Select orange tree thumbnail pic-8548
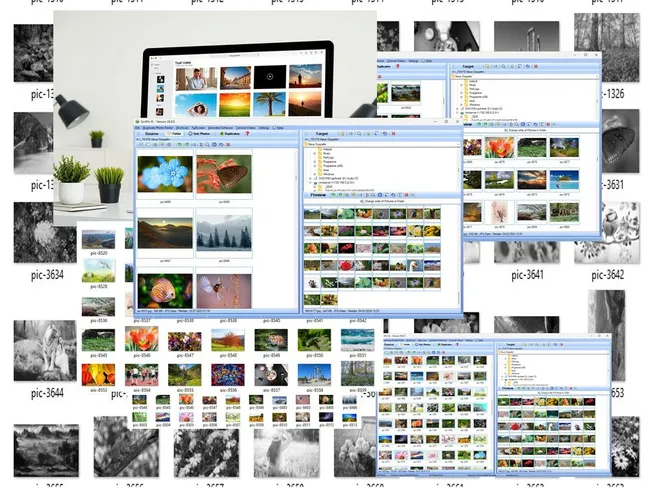Viewport: 650px width, 488px height. tap(228, 340)
